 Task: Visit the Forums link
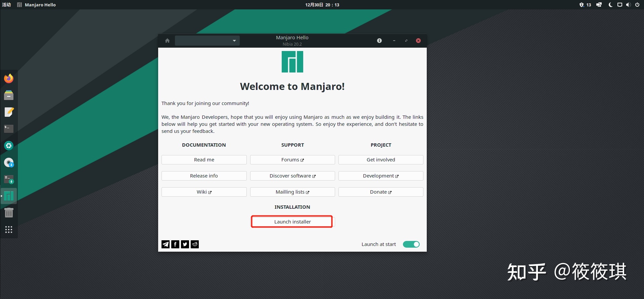292,160
